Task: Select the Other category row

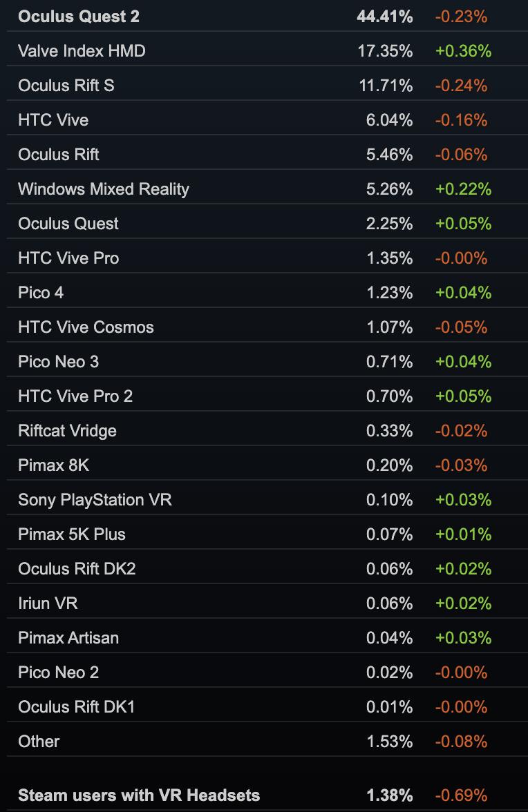Action: (39, 742)
